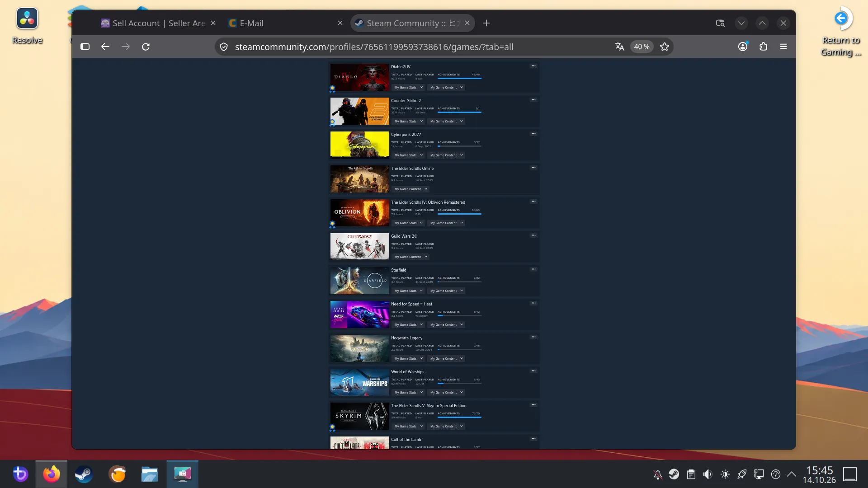Open the Need for Speed Heat title link
868x488 pixels.
click(411, 304)
